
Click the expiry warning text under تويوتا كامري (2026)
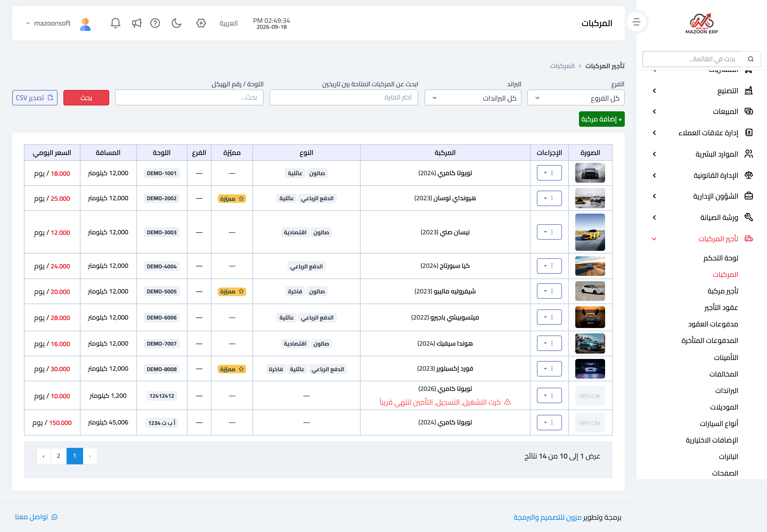coord(445,402)
